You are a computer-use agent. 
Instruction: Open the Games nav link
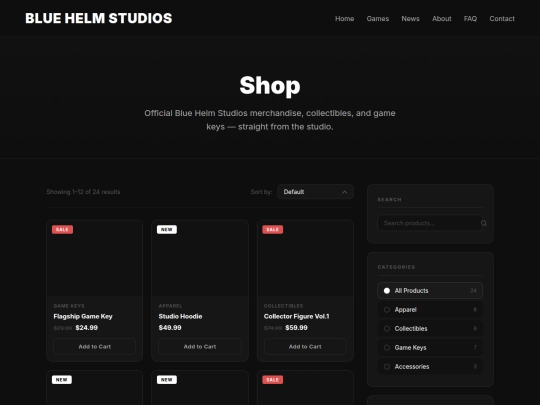(x=377, y=19)
